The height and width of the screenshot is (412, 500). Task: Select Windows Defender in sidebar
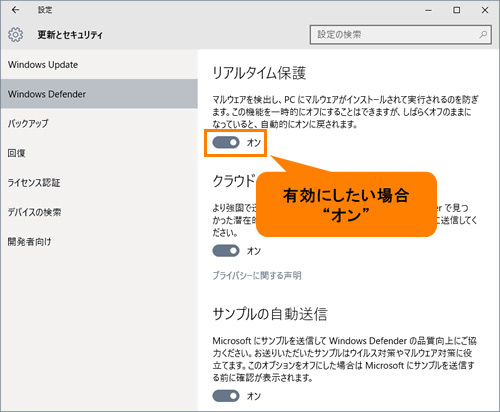(x=99, y=94)
